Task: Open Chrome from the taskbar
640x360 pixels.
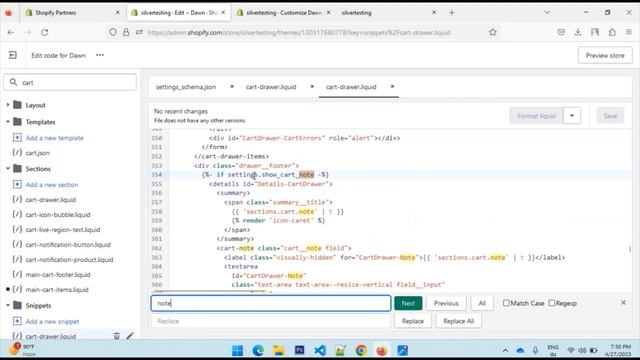Action: [x=361, y=350]
